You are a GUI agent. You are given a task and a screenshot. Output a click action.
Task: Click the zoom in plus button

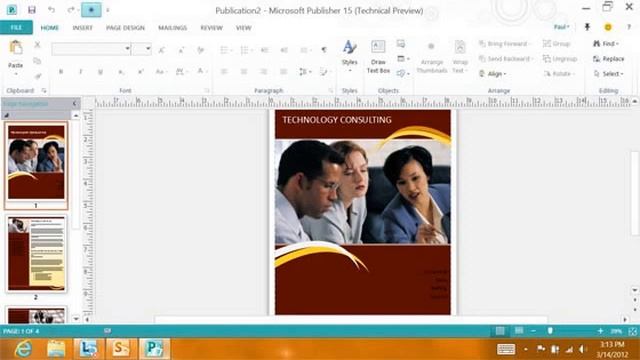tap(600, 331)
